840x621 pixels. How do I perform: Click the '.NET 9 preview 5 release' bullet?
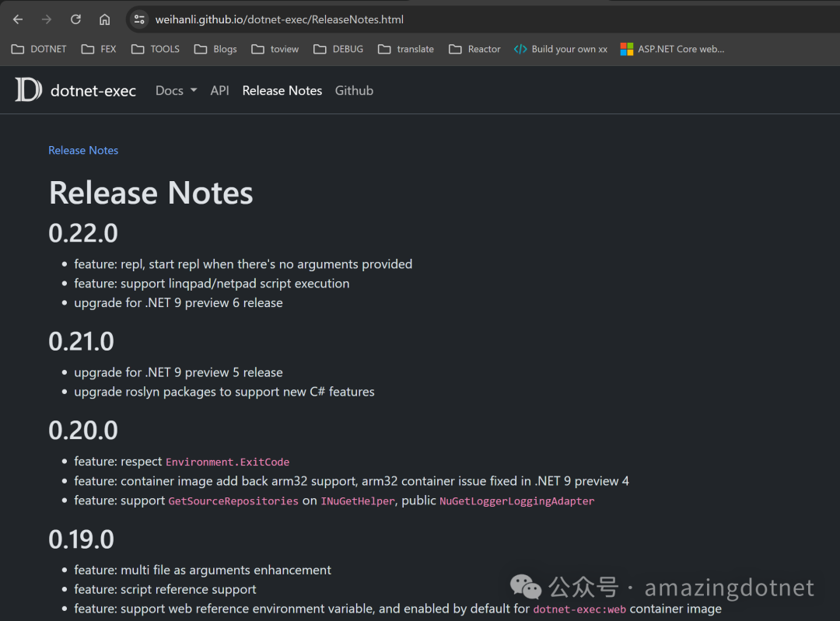tap(178, 372)
